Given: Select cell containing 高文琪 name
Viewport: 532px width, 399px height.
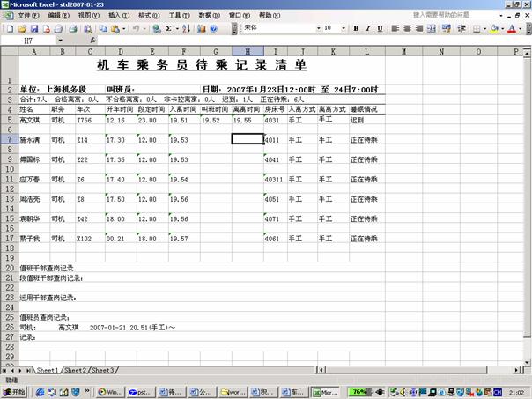Looking at the screenshot, I should click(33, 120).
